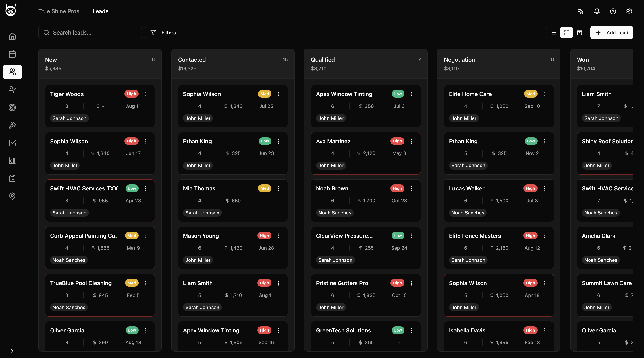Open options menu for Swift HVAC Services TXX
The height and width of the screenshot is (358, 644).
coord(146,188)
